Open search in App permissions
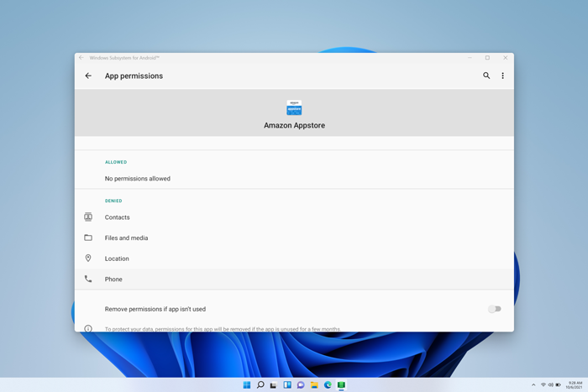Screen dimensions: 588x392 pos(486,76)
